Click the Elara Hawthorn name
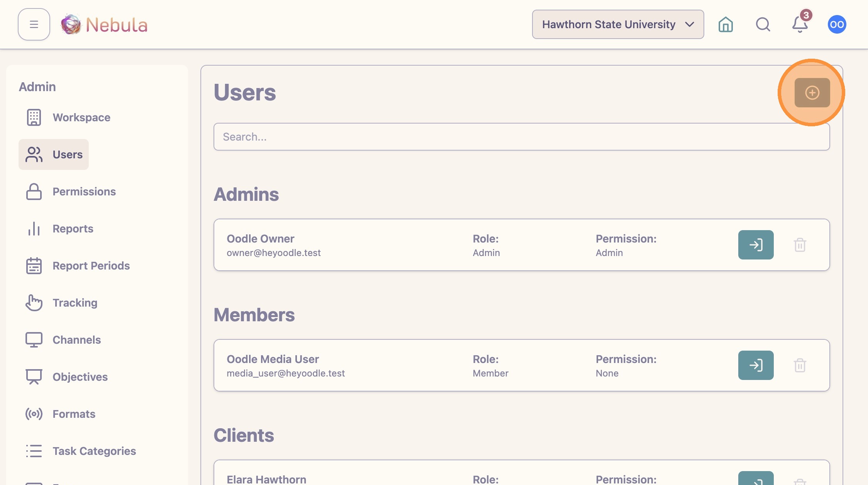 pos(266,479)
